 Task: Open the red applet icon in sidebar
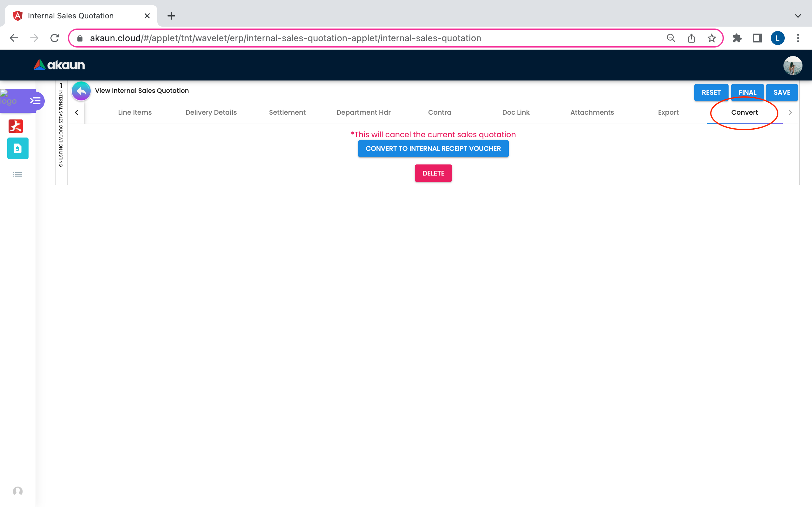[16, 126]
